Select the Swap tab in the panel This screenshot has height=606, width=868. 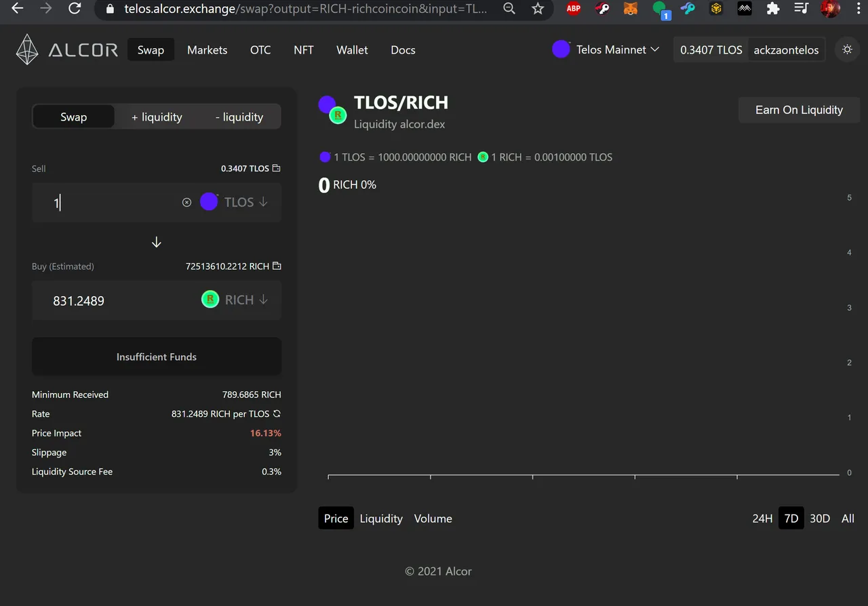point(73,117)
